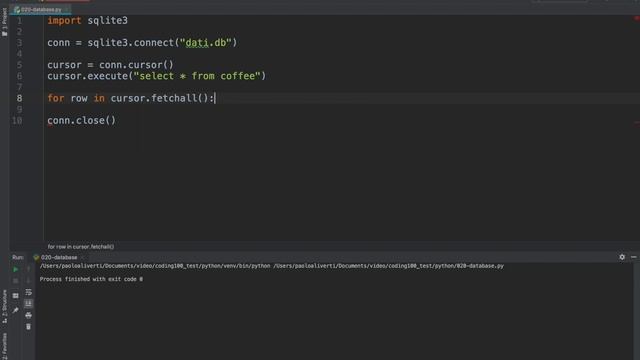Print the Run console output
The image size is (640, 360).
[28, 315]
